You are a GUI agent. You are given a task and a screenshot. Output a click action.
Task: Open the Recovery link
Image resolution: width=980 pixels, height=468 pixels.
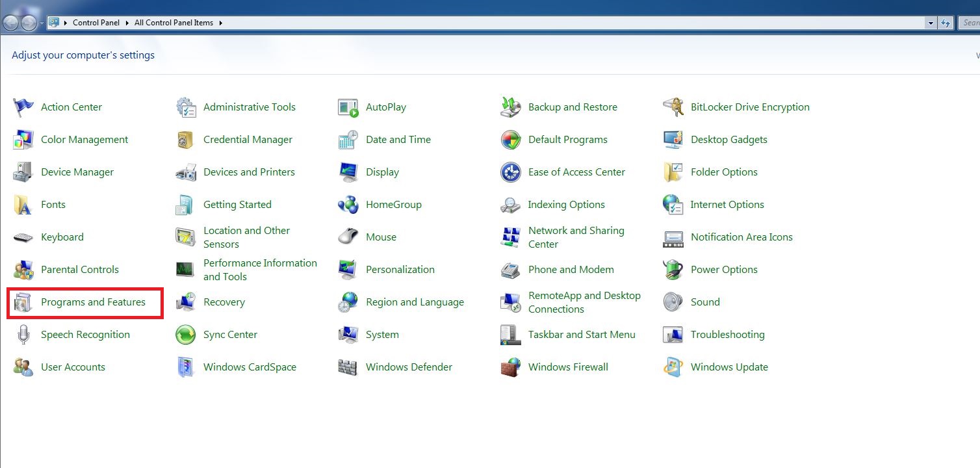pyautogui.click(x=224, y=302)
